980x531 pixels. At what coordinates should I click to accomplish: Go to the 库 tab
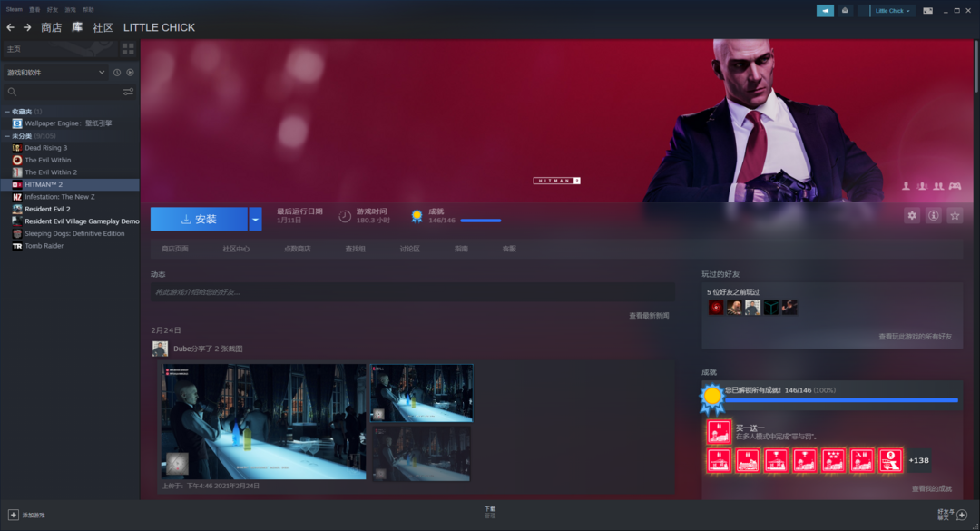[77, 27]
